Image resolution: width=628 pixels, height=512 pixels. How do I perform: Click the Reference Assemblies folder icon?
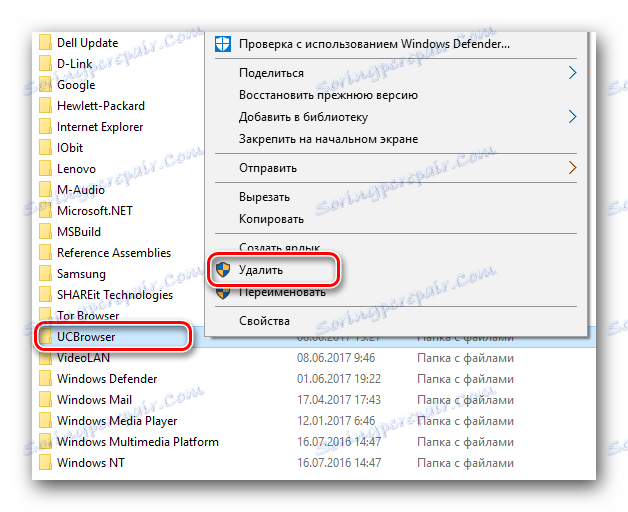tap(45, 252)
